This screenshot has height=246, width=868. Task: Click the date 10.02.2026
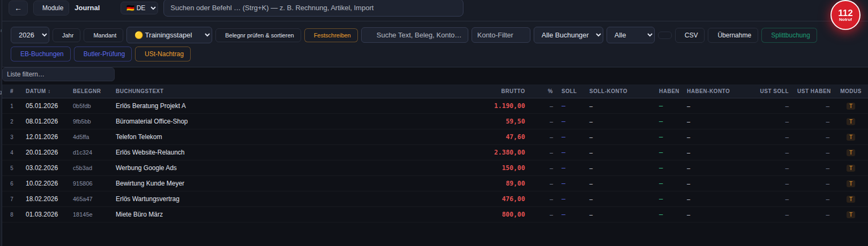click(x=42, y=183)
